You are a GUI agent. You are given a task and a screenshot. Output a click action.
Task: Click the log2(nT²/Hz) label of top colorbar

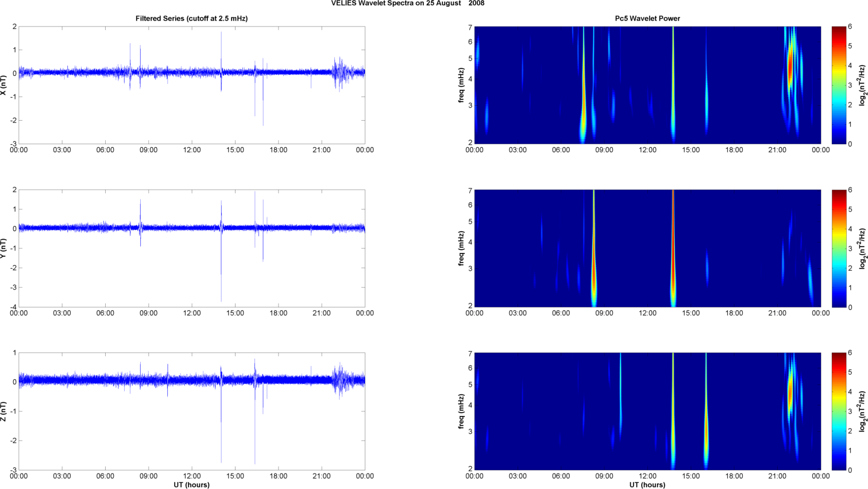click(x=862, y=85)
